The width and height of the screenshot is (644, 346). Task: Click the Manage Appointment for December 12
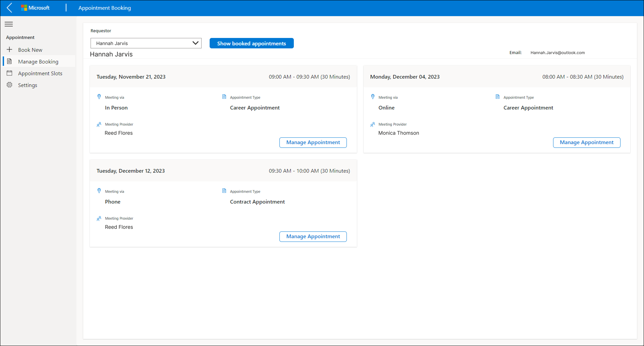click(x=313, y=236)
